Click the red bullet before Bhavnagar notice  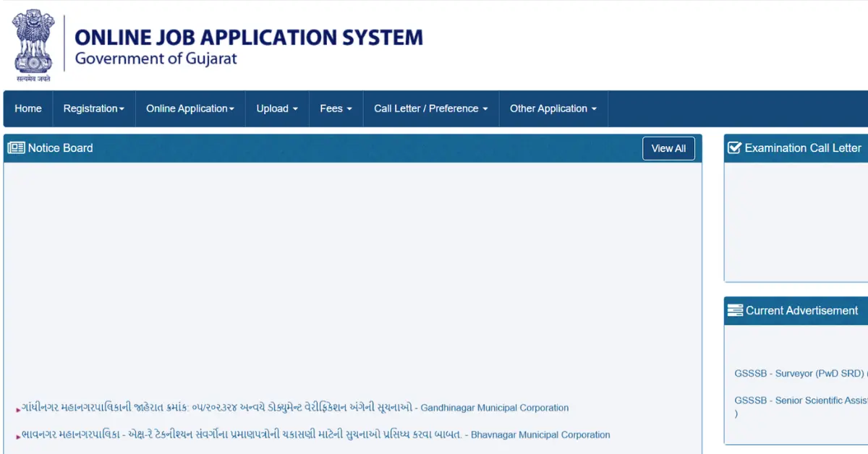click(18, 437)
